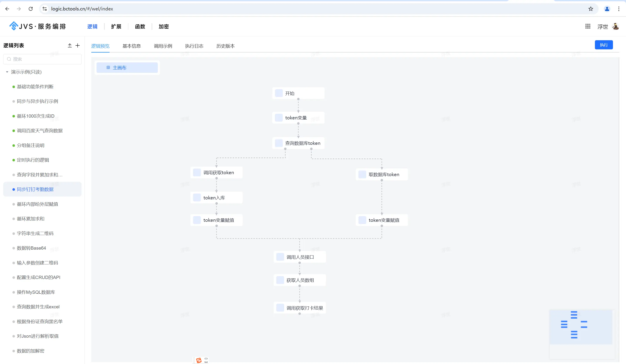Viewport: 626px width, 364px height.
Task: Select the 调用获取token flow node
Action: [x=216, y=172]
